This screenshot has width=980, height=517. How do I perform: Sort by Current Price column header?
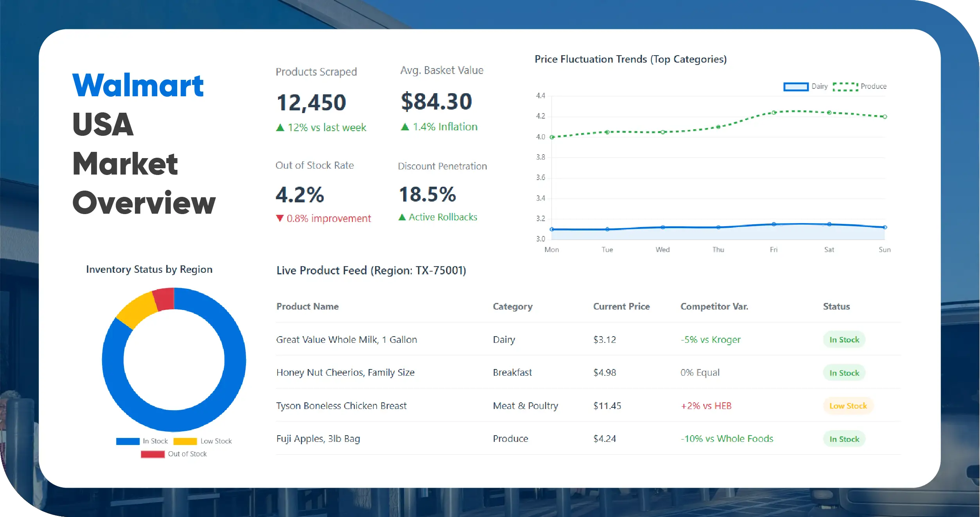pyautogui.click(x=621, y=306)
